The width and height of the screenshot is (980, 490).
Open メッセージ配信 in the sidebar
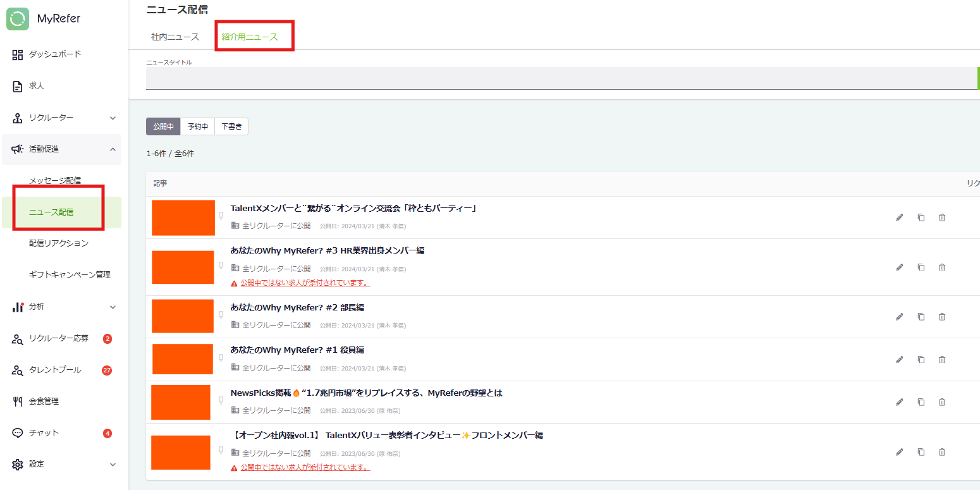tap(55, 181)
